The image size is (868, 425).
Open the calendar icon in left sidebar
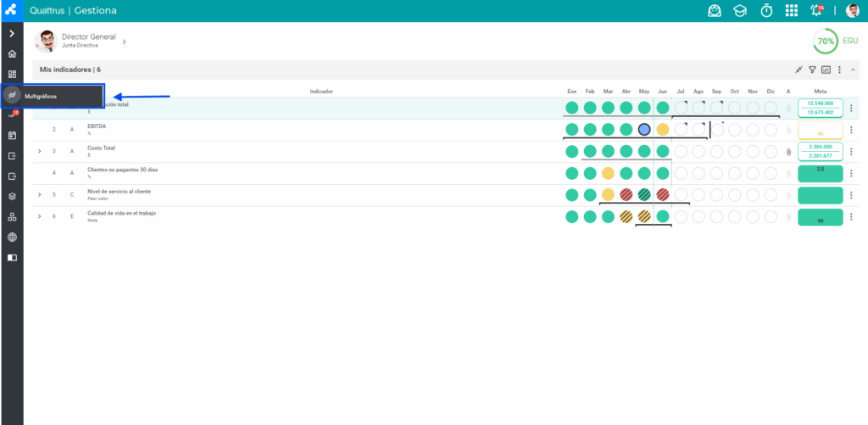coord(12,135)
